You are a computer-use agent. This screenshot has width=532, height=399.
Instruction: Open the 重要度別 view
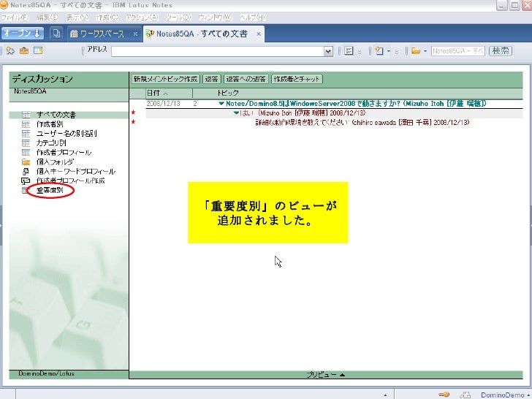point(50,190)
